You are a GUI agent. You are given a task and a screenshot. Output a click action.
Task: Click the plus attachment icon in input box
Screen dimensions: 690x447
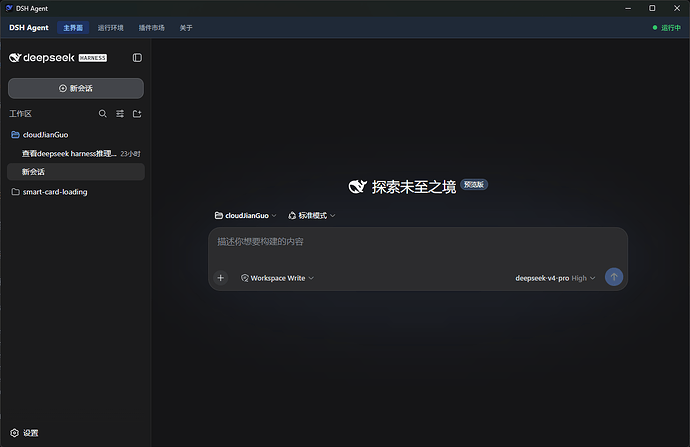(220, 278)
